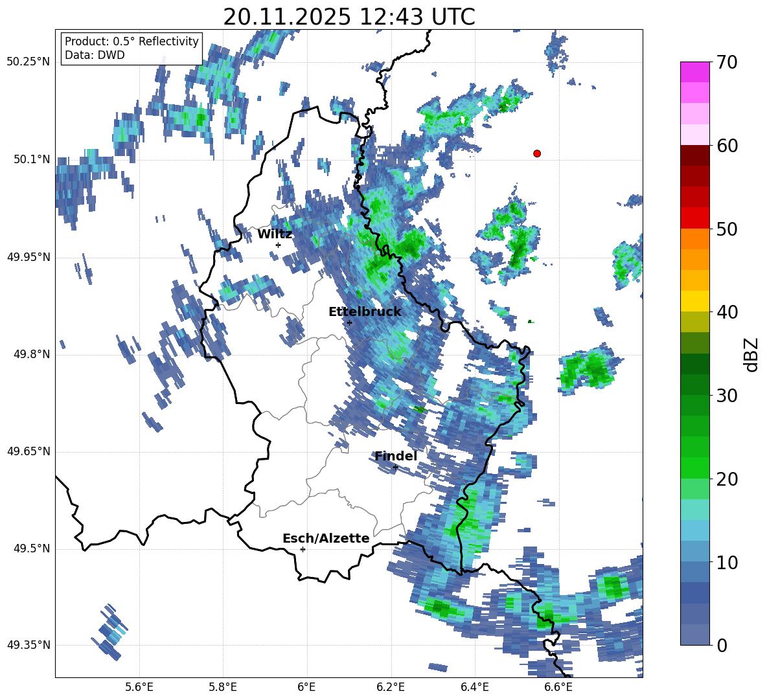This screenshot has height=700, width=767.
Task: Click the 6°E longitude label
Action: click(x=306, y=687)
